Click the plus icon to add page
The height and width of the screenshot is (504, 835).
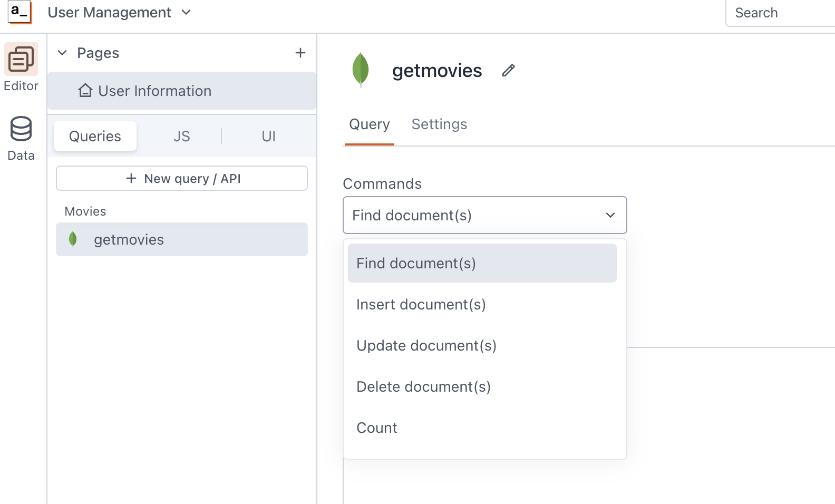pos(300,53)
